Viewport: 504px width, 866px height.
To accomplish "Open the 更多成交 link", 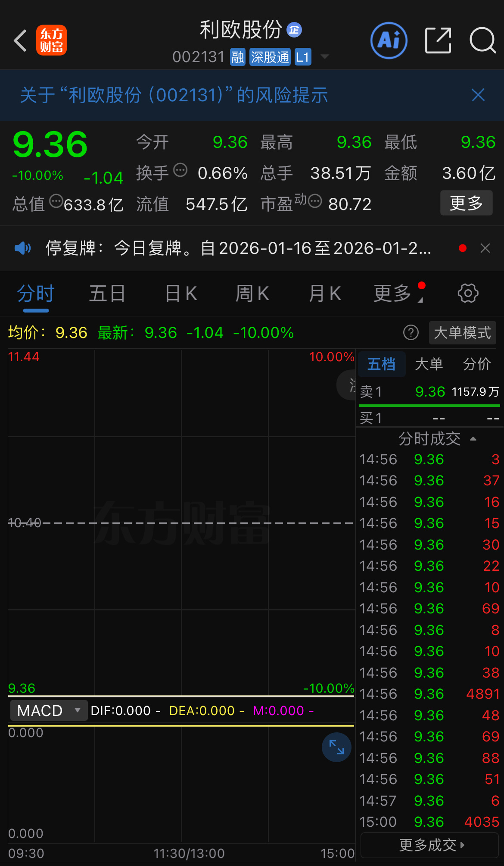I will pos(429,845).
